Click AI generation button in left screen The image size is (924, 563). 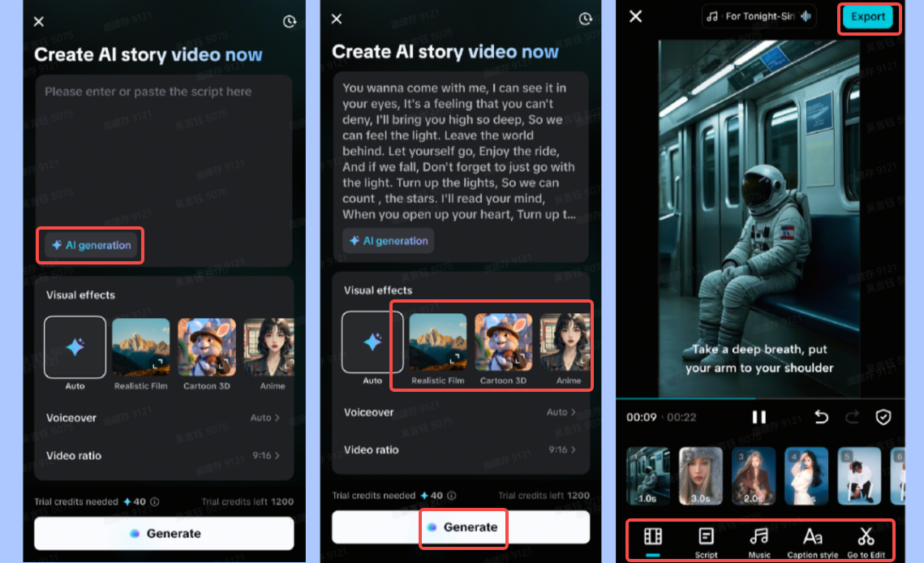click(92, 245)
